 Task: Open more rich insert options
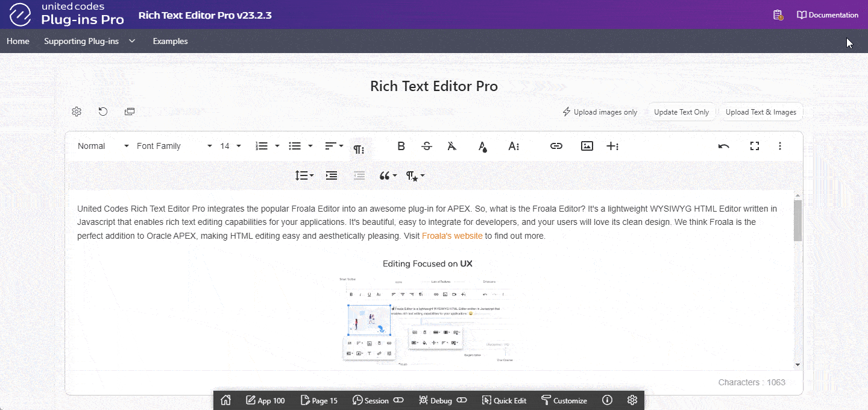coord(612,146)
